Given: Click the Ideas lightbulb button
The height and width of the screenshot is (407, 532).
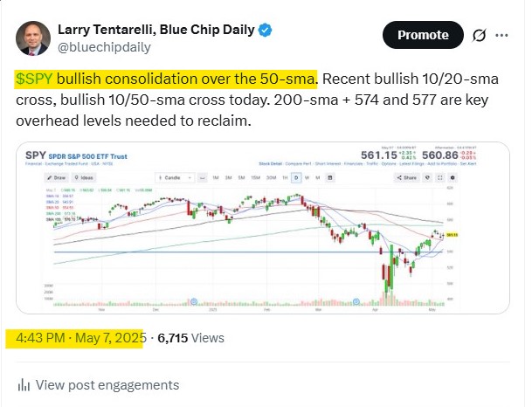Looking at the screenshot, I should click(84, 177).
